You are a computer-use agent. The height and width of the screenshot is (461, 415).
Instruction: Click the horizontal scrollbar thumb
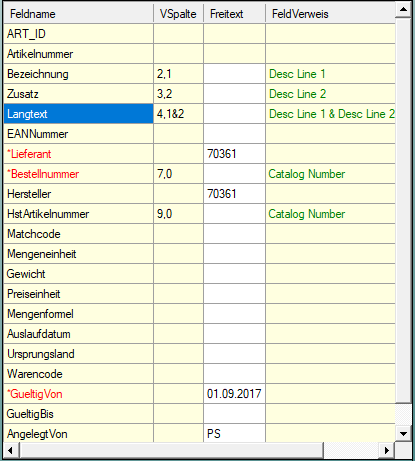click(x=172, y=450)
